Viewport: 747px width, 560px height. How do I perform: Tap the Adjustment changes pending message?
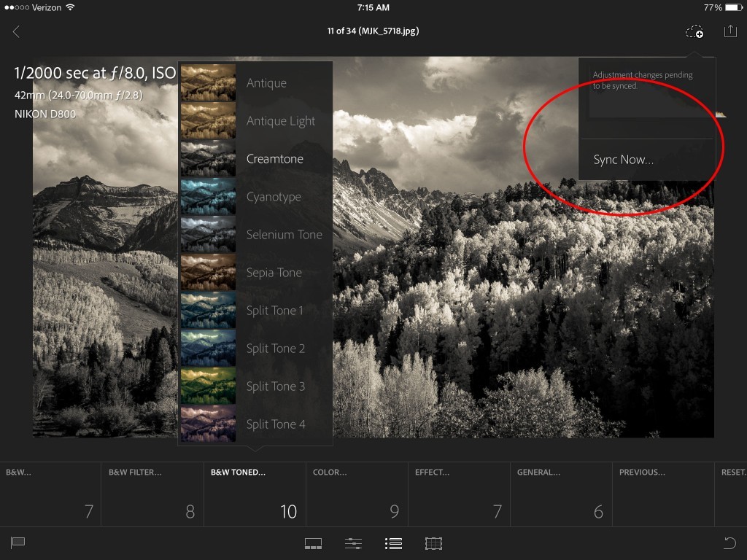click(643, 80)
